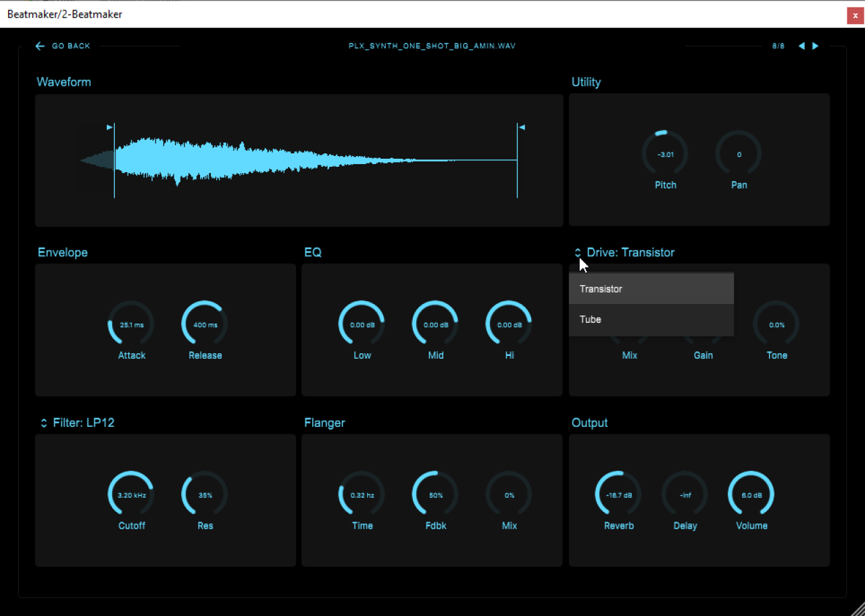The height and width of the screenshot is (616, 865).
Task: Expand the Filter LP12 type selector
Action: coord(44,423)
